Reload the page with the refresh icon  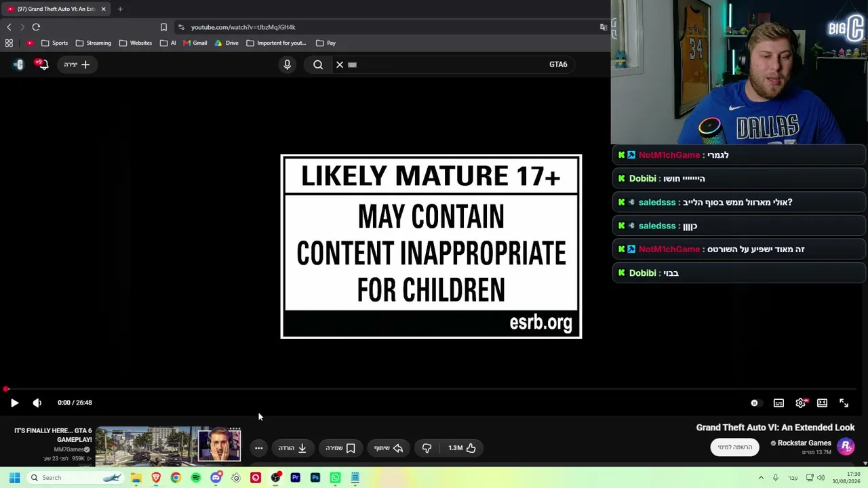(x=36, y=27)
